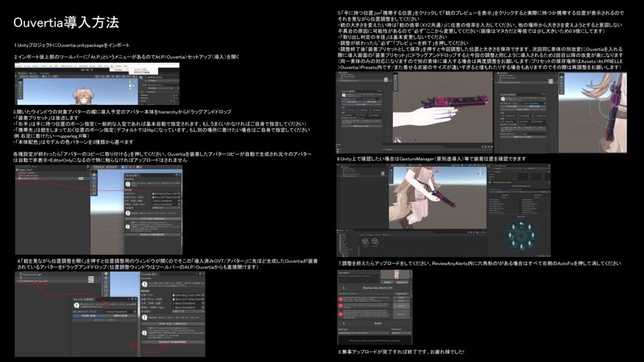Viewport: 644px width, 362px height.
Task: Click the scene orientation gizmo in step 2 view
Action: point(131,85)
